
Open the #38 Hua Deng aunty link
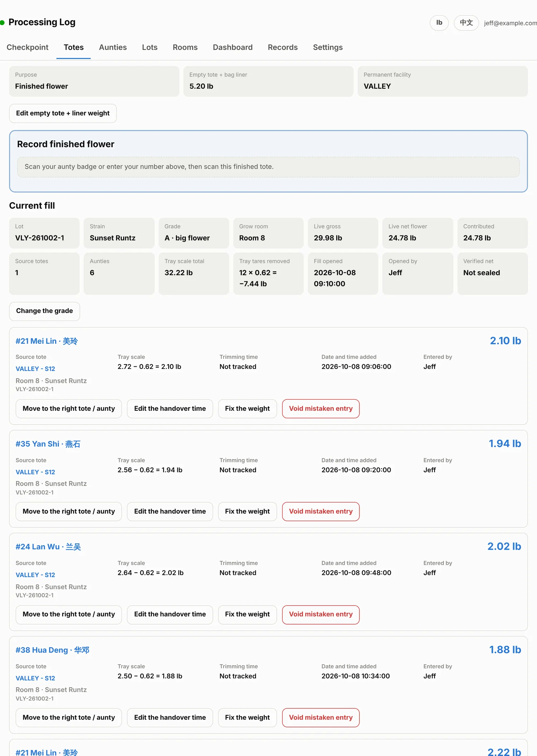[53, 650]
